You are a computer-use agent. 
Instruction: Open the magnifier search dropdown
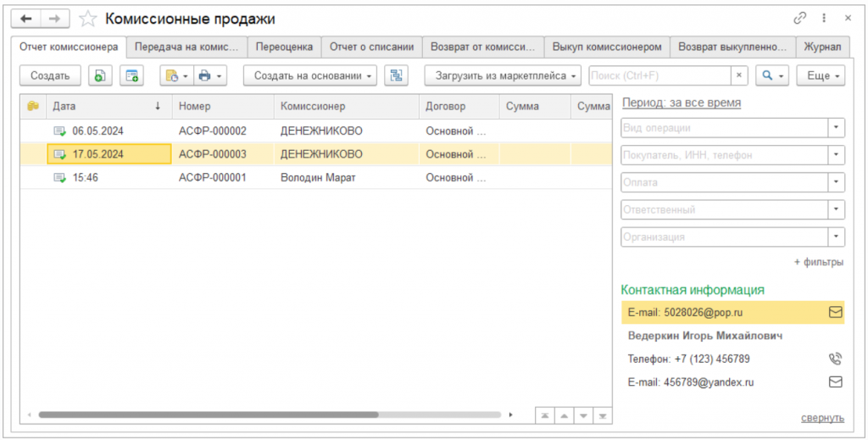pyautogui.click(x=772, y=75)
